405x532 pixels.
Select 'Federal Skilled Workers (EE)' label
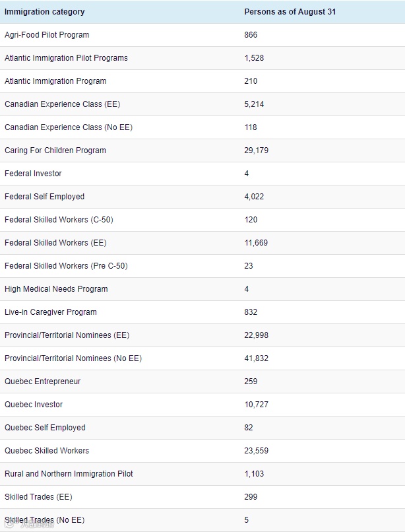[x=55, y=243]
